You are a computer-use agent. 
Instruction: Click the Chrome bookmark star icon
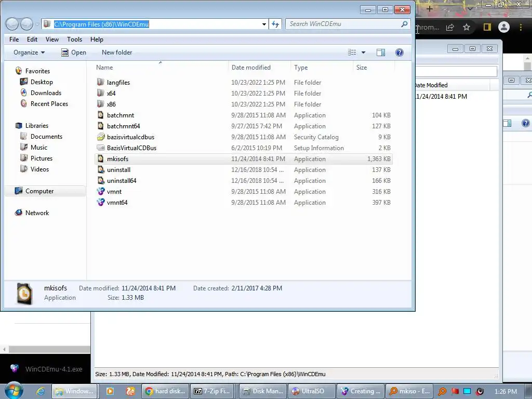(x=467, y=27)
